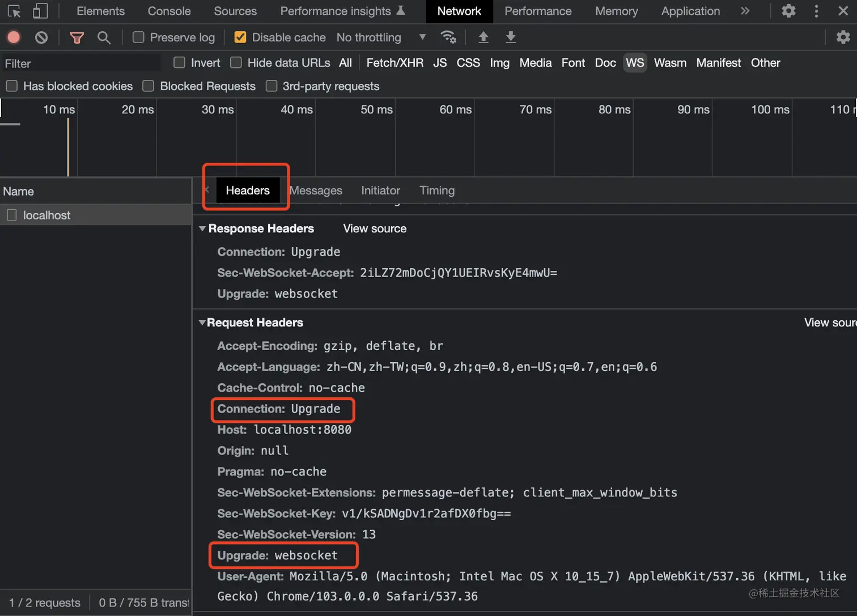857x616 pixels.
Task: Filter requests by Wasm
Action: (x=670, y=63)
